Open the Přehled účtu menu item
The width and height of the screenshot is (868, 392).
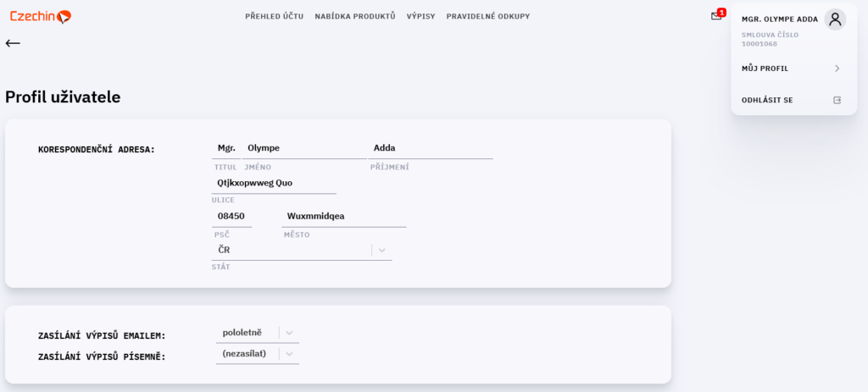274,17
